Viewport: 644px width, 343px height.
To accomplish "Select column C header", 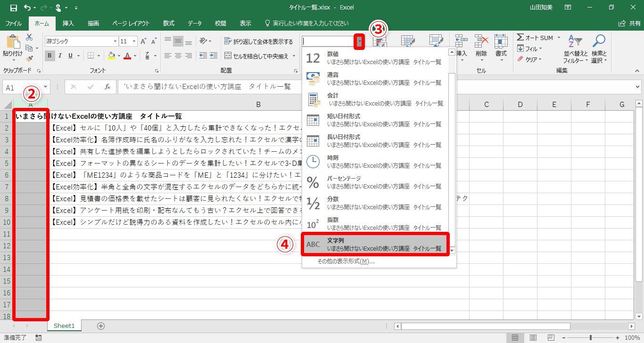I will click(x=486, y=105).
